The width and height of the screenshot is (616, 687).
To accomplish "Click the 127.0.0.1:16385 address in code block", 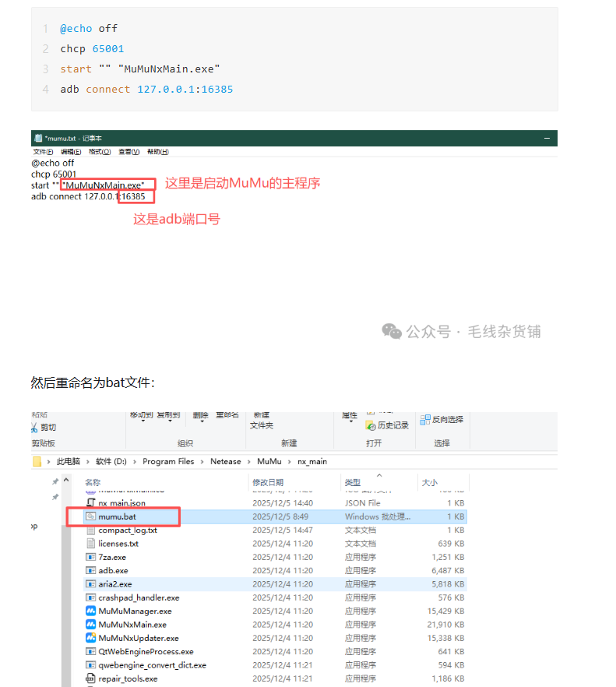I will click(x=185, y=90).
